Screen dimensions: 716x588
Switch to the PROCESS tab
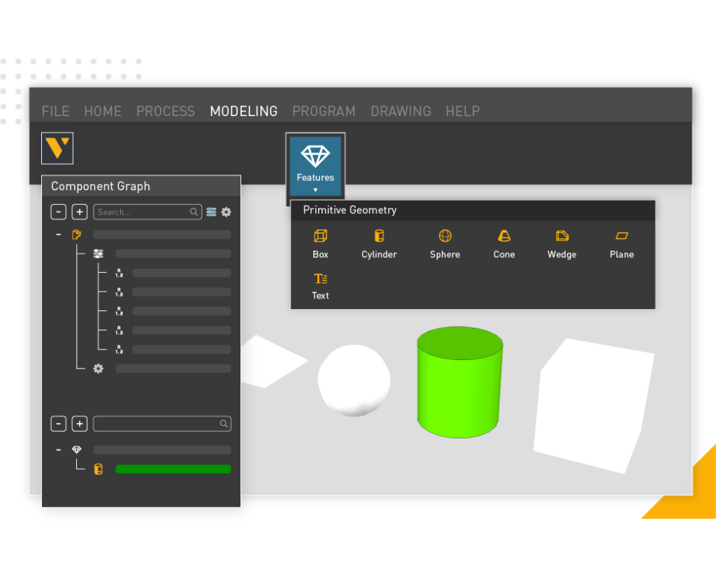[166, 111]
